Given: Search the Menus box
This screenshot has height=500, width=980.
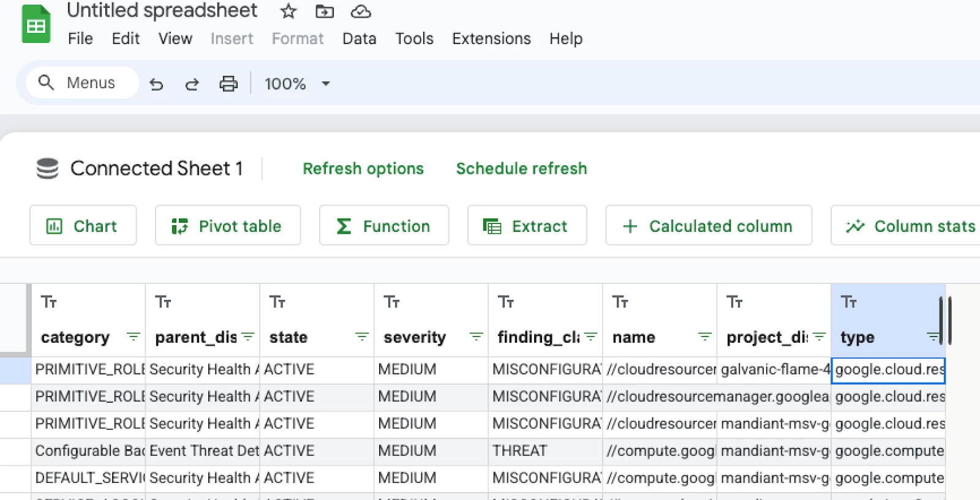Looking at the screenshot, I should pos(82,83).
